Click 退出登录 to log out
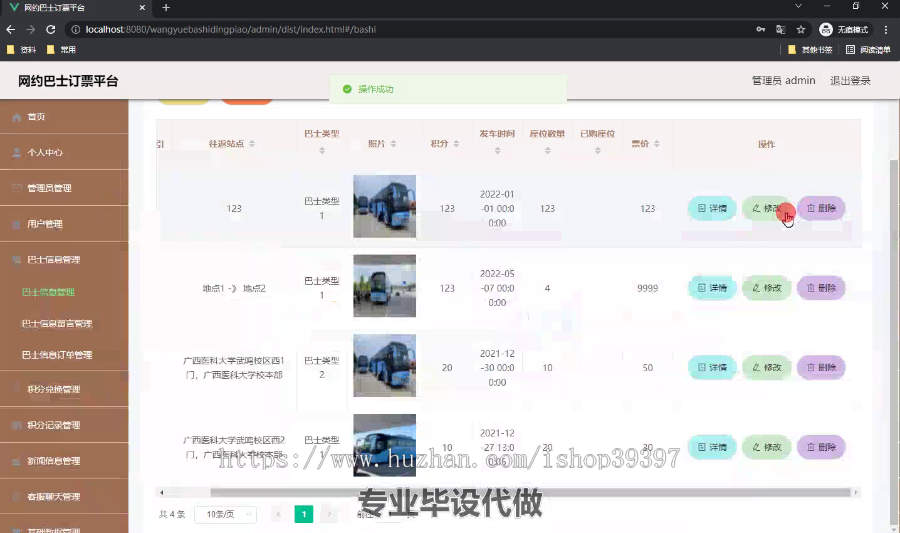 click(850, 81)
